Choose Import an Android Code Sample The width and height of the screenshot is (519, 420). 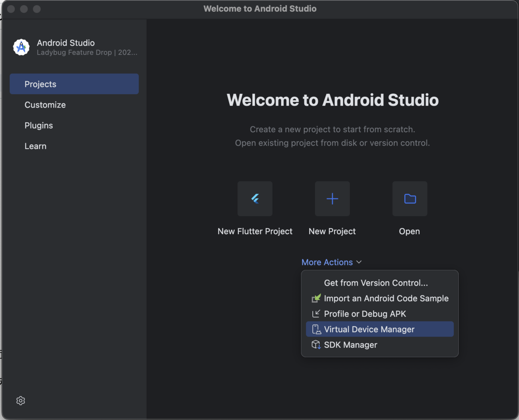[x=380, y=299]
